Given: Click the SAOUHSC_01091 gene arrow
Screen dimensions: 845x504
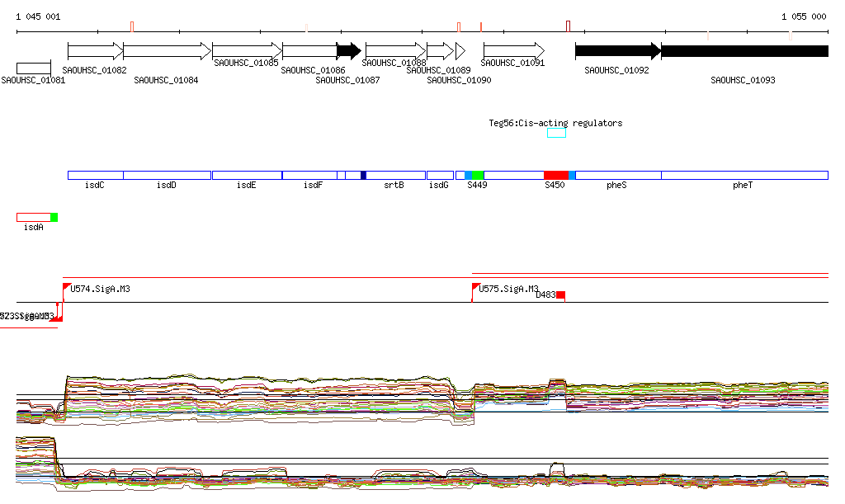Looking at the screenshot, I should pos(514,51).
